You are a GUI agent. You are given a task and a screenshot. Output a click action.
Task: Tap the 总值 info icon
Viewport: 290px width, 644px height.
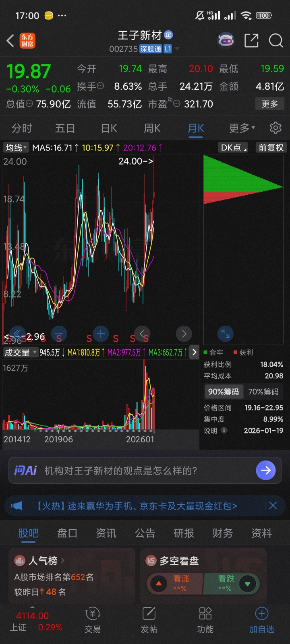[x=29, y=103]
